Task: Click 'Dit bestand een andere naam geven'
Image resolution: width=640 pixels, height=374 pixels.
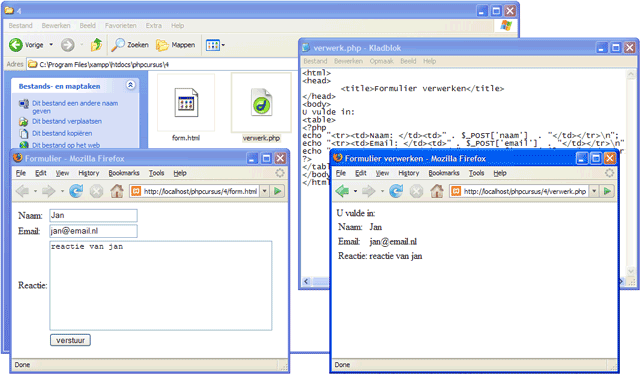Action: (75, 107)
